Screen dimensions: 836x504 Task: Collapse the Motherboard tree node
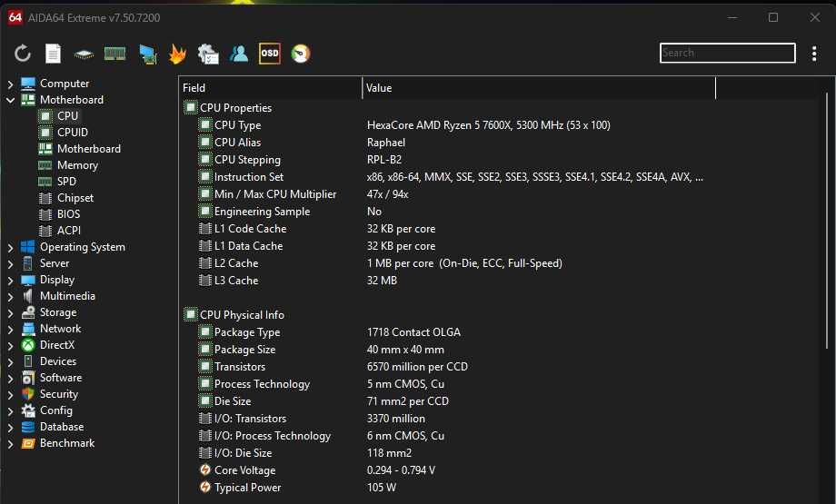(x=10, y=100)
